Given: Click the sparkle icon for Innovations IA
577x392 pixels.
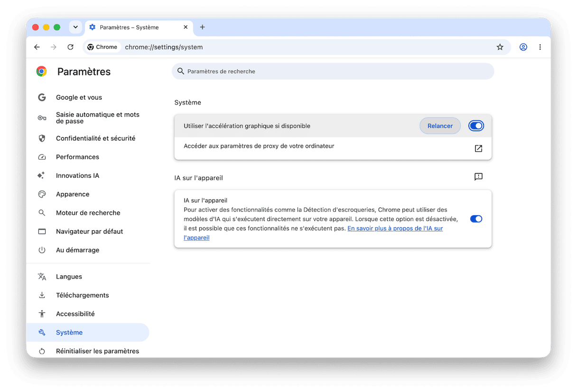Looking at the screenshot, I should 42,175.
